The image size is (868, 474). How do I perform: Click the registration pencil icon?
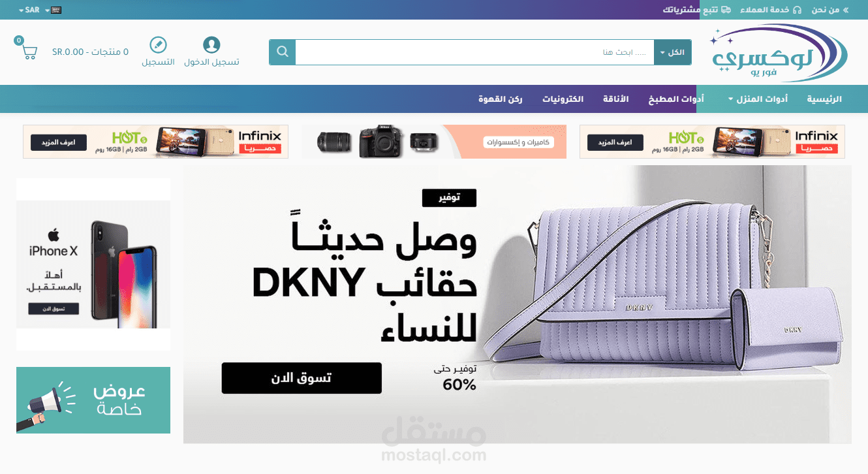(158, 44)
